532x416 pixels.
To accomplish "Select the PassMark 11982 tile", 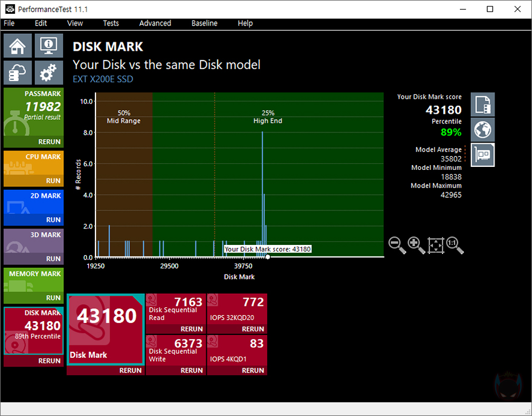I will 34,112.
